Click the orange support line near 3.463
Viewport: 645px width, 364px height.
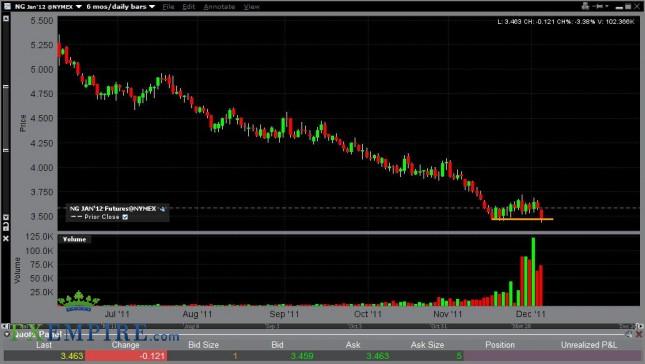pyautogui.click(x=522, y=219)
